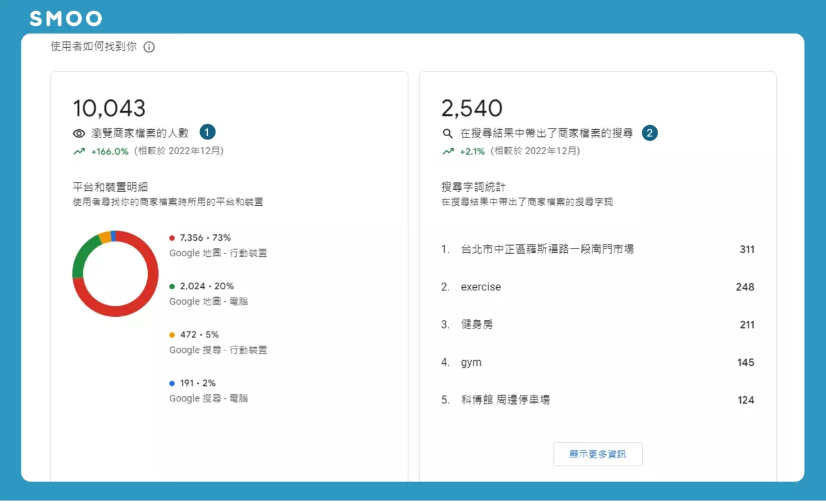Click the blue legend dot for 191 • 2%
The width and height of the screenshot is (826, 504).
[x=172, y=383]
